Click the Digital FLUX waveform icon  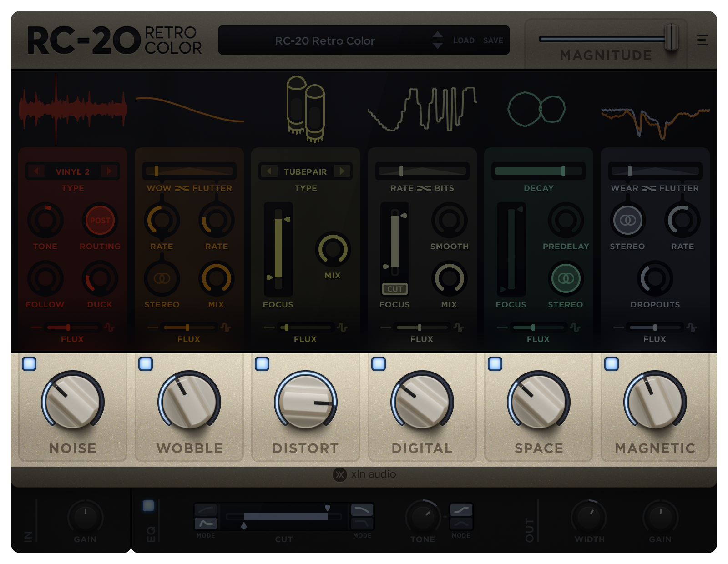[x=459, y=327]
